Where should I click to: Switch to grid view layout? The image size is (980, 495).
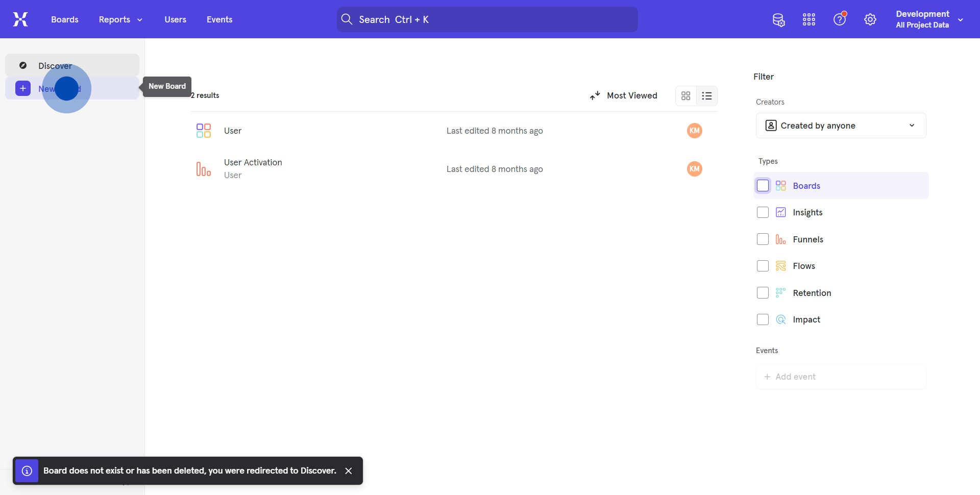(x=686, y=96)
